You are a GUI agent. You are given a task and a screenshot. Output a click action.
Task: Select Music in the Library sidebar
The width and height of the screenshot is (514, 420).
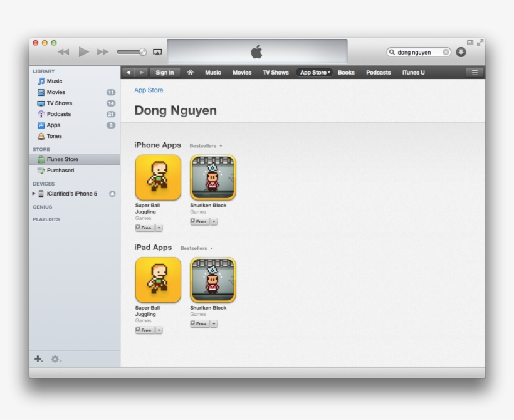click(x=75, y=81)
